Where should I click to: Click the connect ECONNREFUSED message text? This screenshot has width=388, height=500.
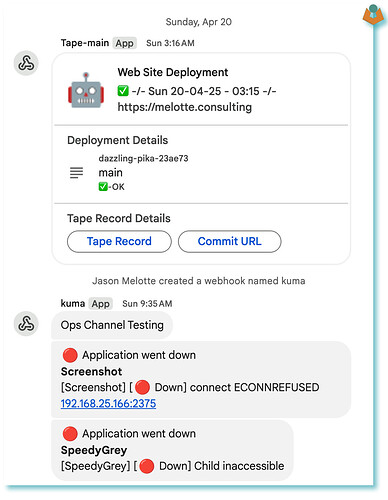tap(255, 387)
